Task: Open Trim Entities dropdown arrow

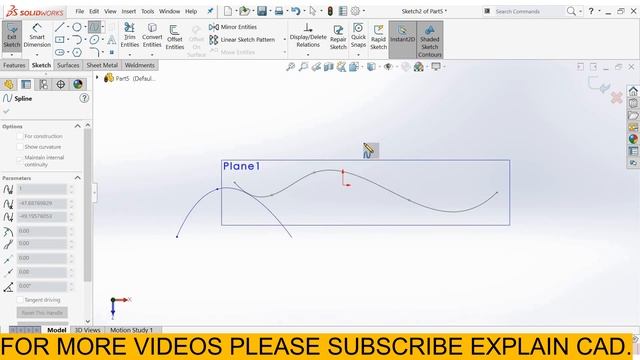Action: click(130, 55)
